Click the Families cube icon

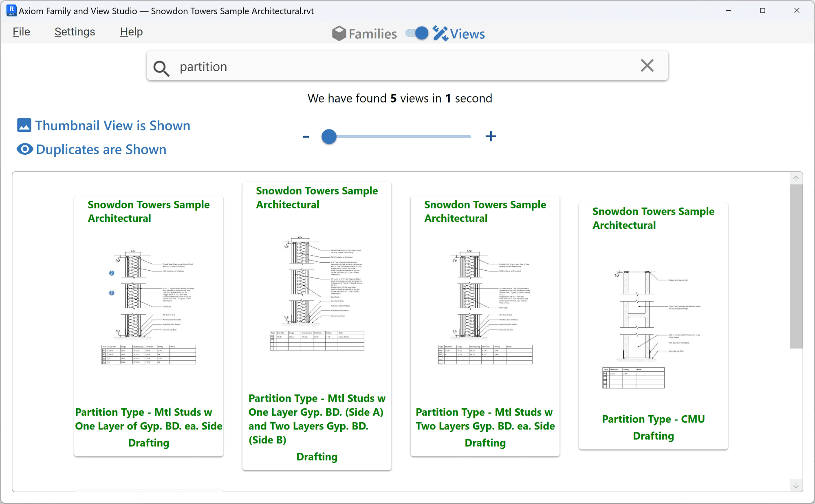tap(339, 33)
